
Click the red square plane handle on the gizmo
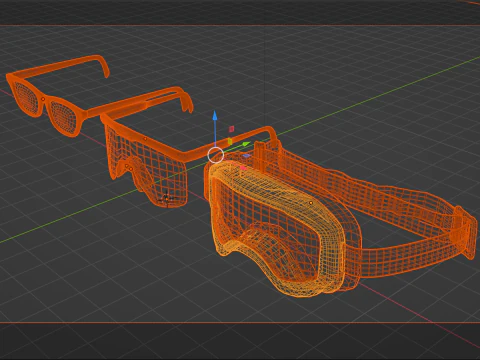point(231,129)
